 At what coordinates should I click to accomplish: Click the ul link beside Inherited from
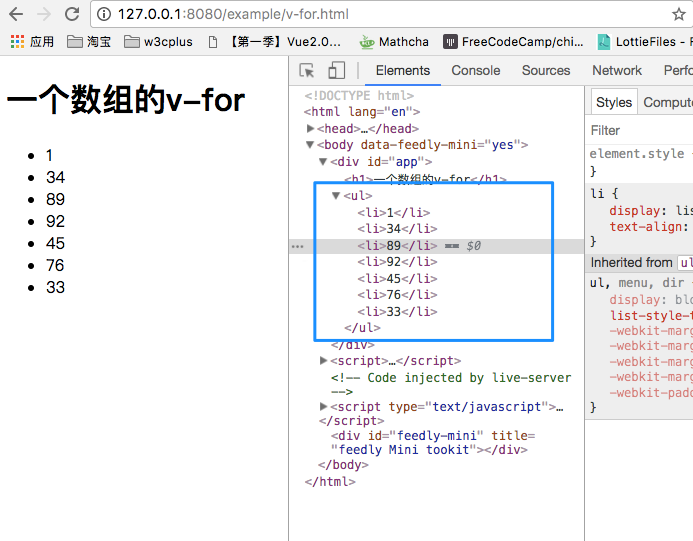pyautogui.click(x=685, y=263)
